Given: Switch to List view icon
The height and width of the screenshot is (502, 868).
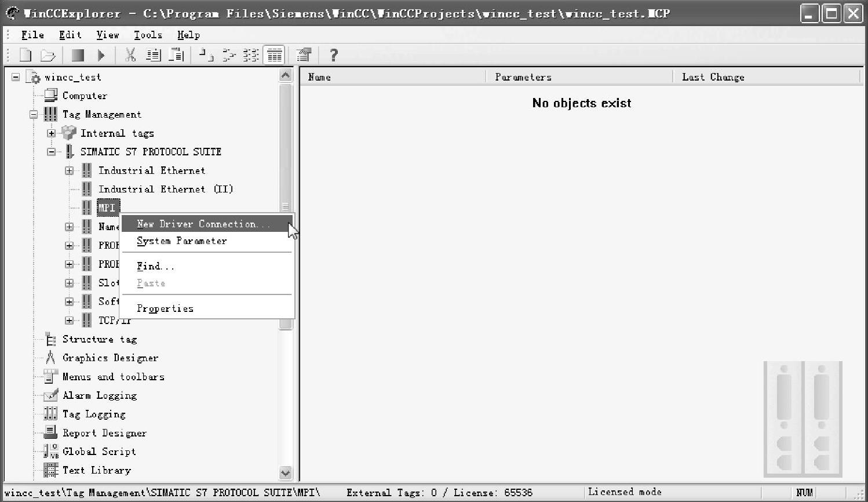Looking at the screenshot, I should (x=251, y=55).
